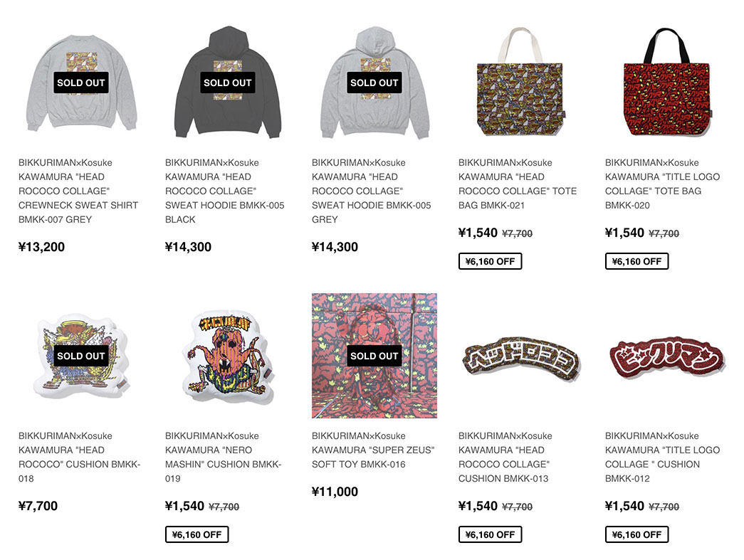The image size is (744, 560).
Task: Open the Head Rococo Collage tote bag image
Action: [521, 83]
